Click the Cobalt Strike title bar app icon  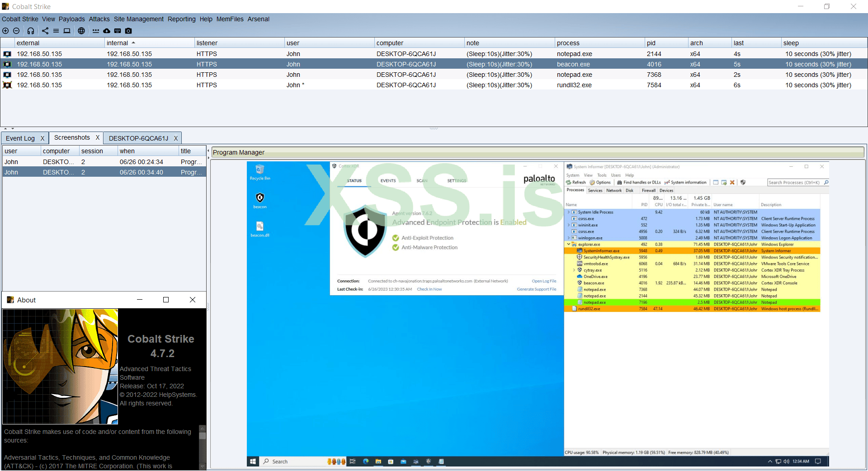(x=5, y=6)
